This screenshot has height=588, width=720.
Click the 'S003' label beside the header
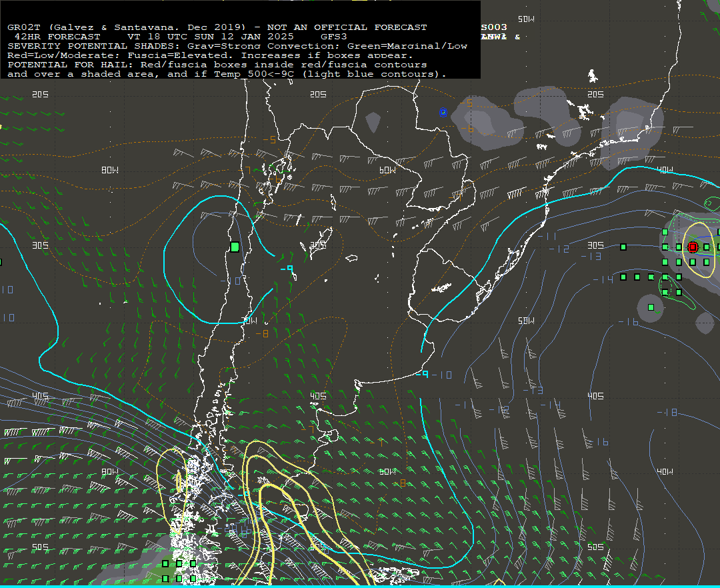tap(494, 27)
